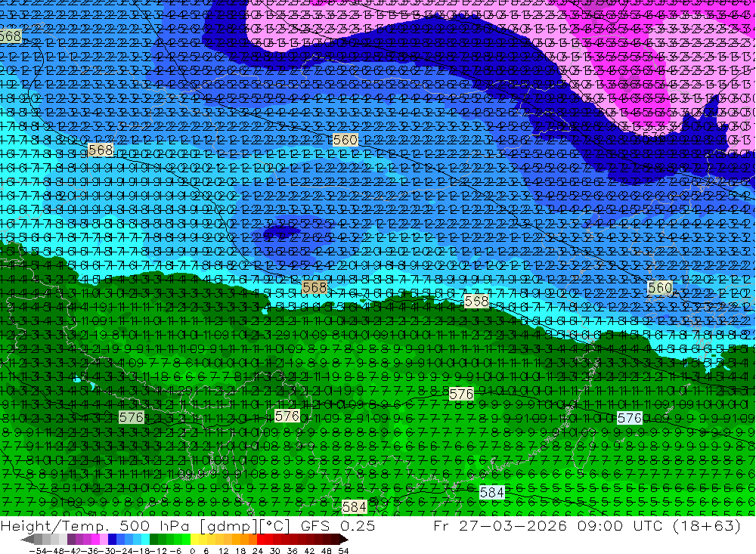Click the positive "24" legend value

click(258, 551)
